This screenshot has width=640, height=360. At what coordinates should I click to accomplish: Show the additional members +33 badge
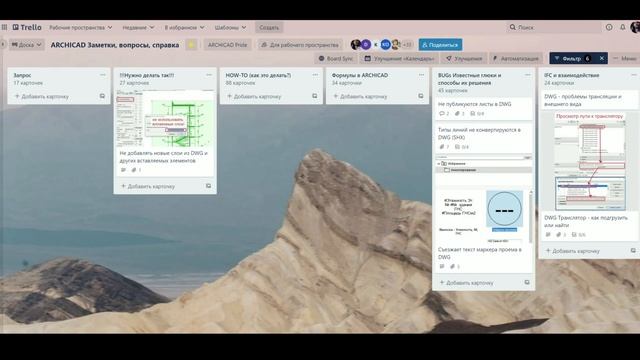tap(407, 44)
